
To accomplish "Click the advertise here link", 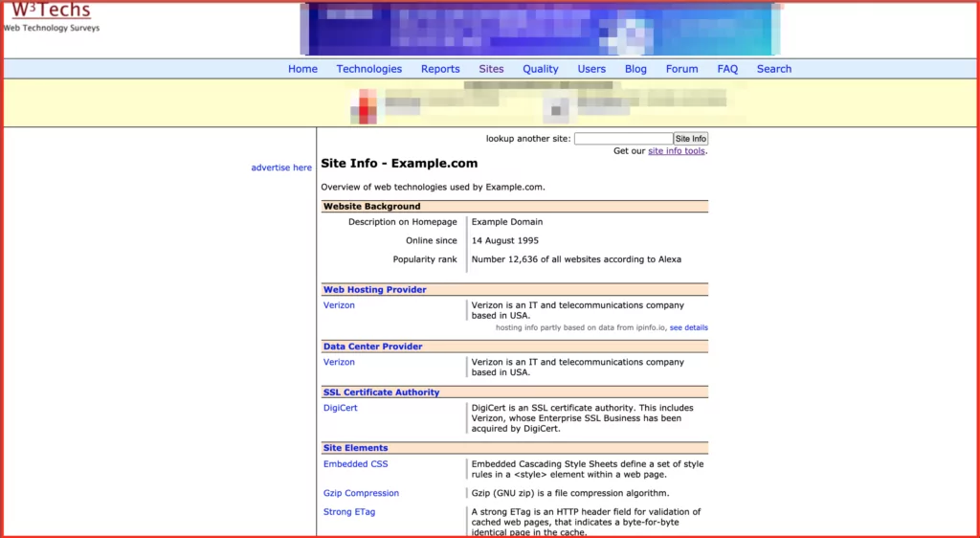I will [281, 168].
